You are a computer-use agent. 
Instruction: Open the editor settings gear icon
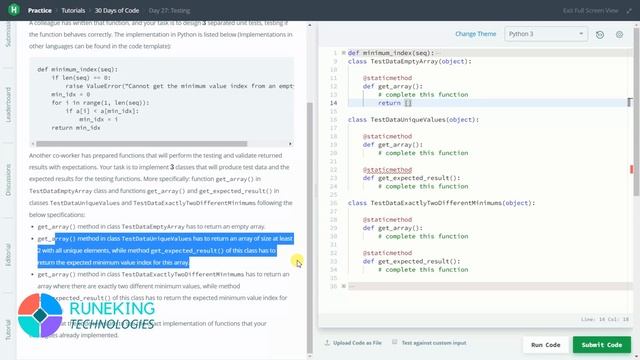coord(619,35)
